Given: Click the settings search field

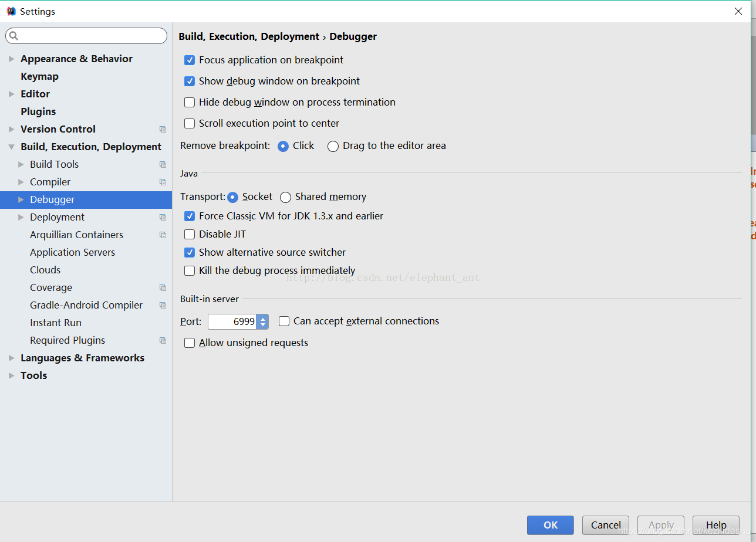Looking at the screenshot, I should click(86, 36).
